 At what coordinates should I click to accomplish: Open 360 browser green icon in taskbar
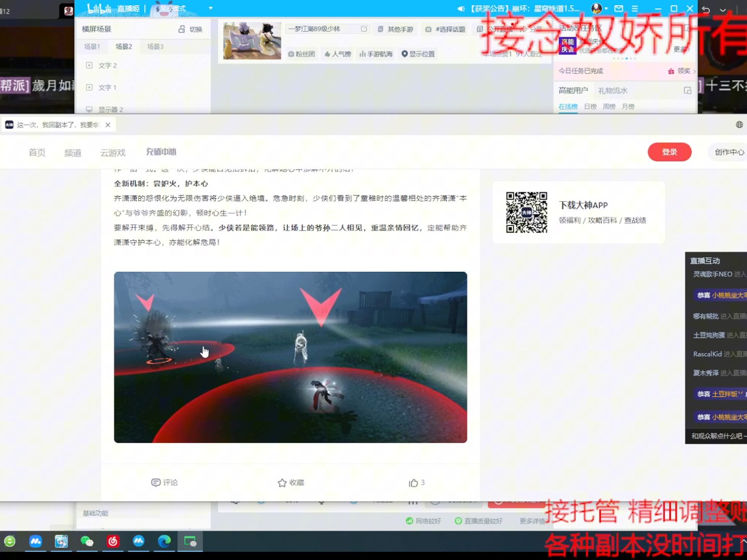tap(10, 542)
